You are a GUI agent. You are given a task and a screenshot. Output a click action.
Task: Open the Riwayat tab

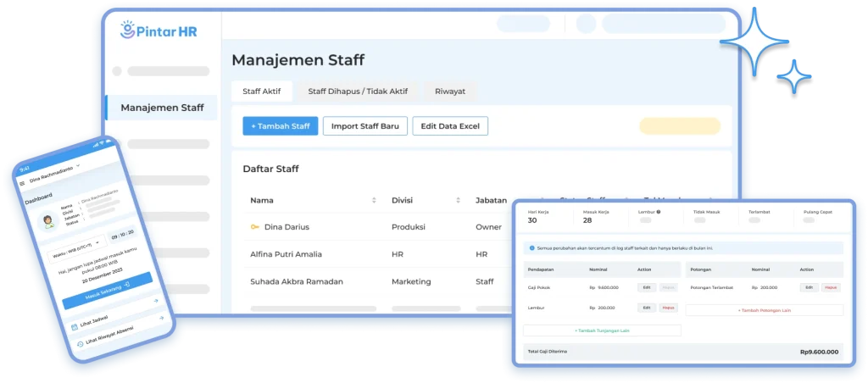click(449, 91)
